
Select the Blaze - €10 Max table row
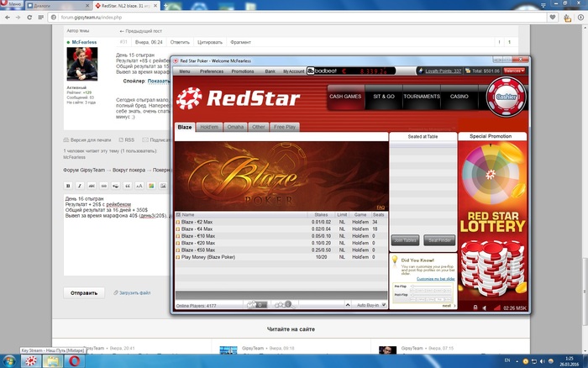point(281,236)
